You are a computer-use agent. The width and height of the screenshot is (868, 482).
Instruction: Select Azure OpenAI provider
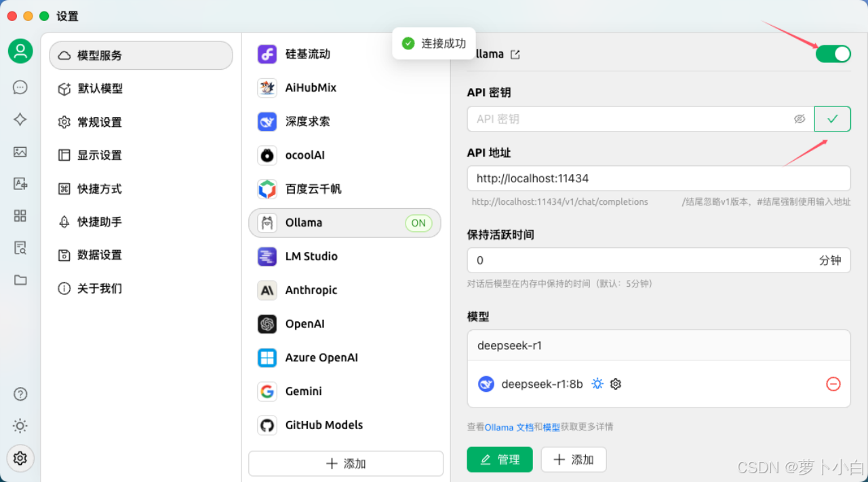[x=345, y=358]
